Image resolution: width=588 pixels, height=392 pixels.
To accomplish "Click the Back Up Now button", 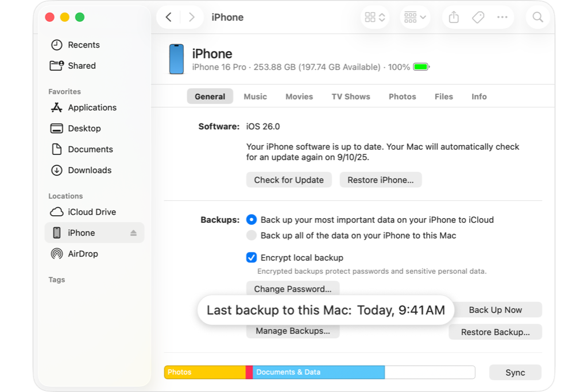I will coord(496,310).
